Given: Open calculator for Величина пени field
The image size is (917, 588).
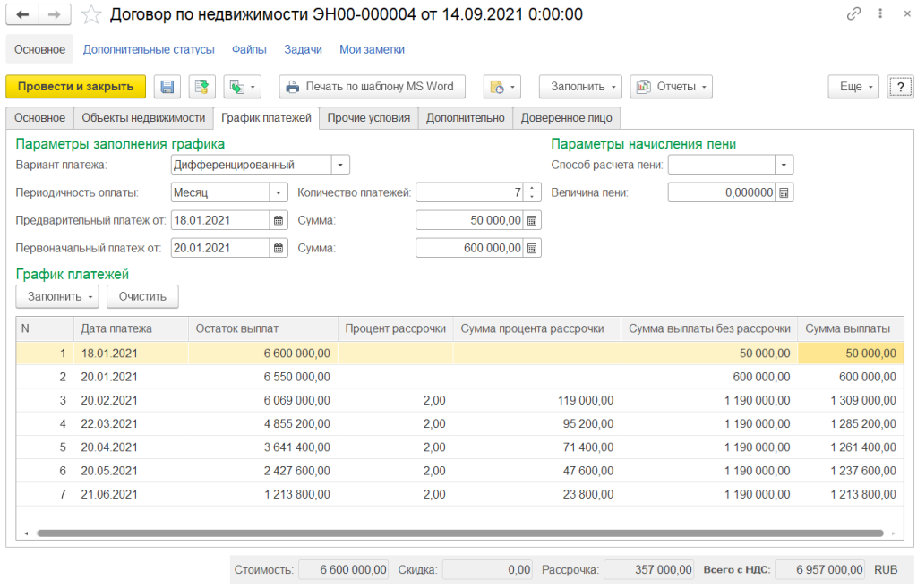Looking at the screenshot, I should click(784, 192).
